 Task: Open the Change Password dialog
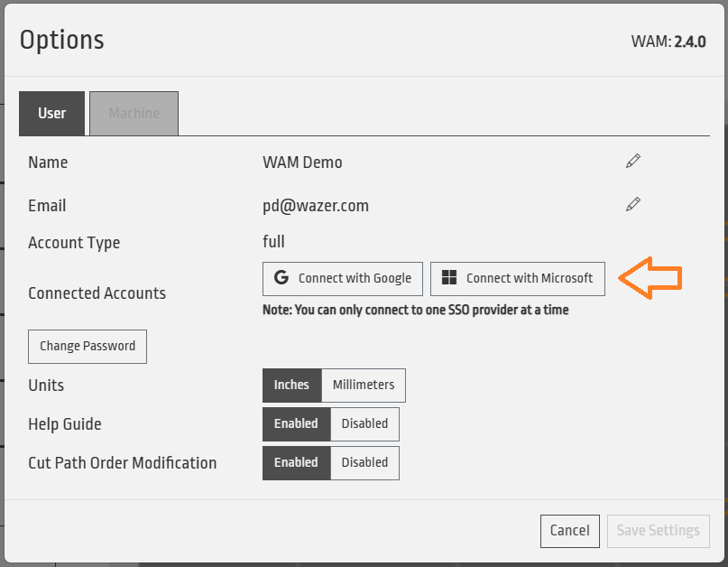[x=88, y=346]
